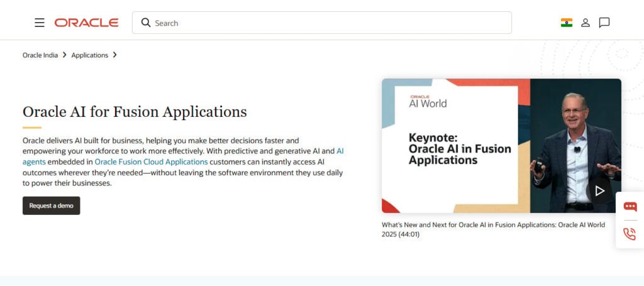Open the hamburger navigation menu

[40, 23]
